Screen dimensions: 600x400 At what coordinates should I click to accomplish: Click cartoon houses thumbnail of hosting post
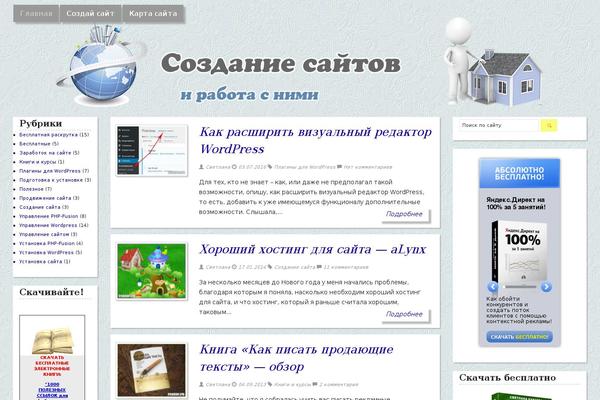pyautogui.click(x=152, y=271)
